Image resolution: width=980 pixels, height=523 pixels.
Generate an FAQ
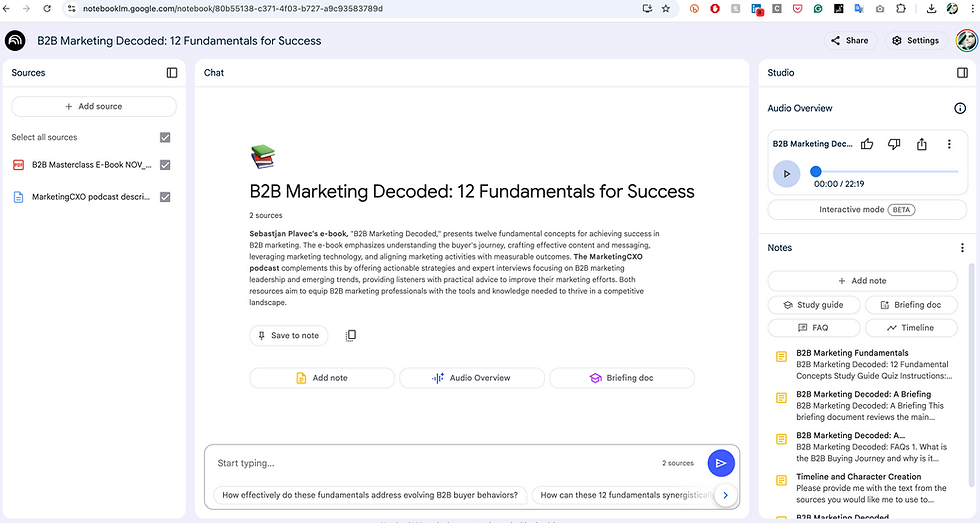[x=814, y=328]
